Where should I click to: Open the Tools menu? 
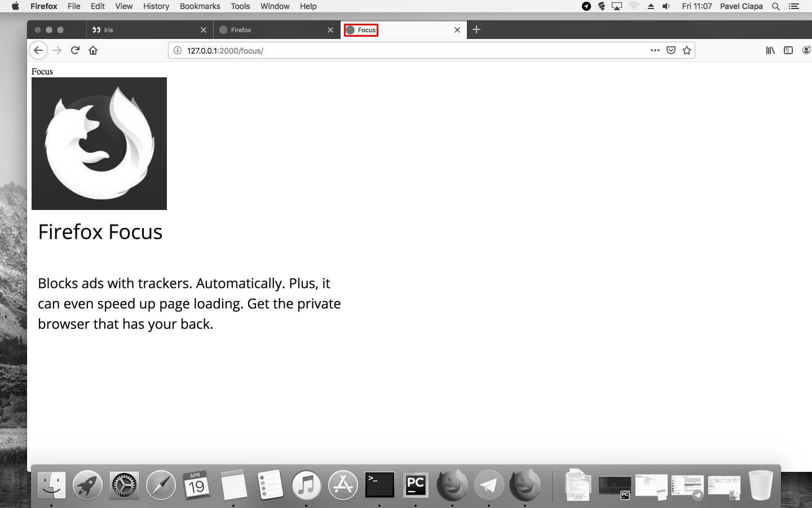click(240, 6)
